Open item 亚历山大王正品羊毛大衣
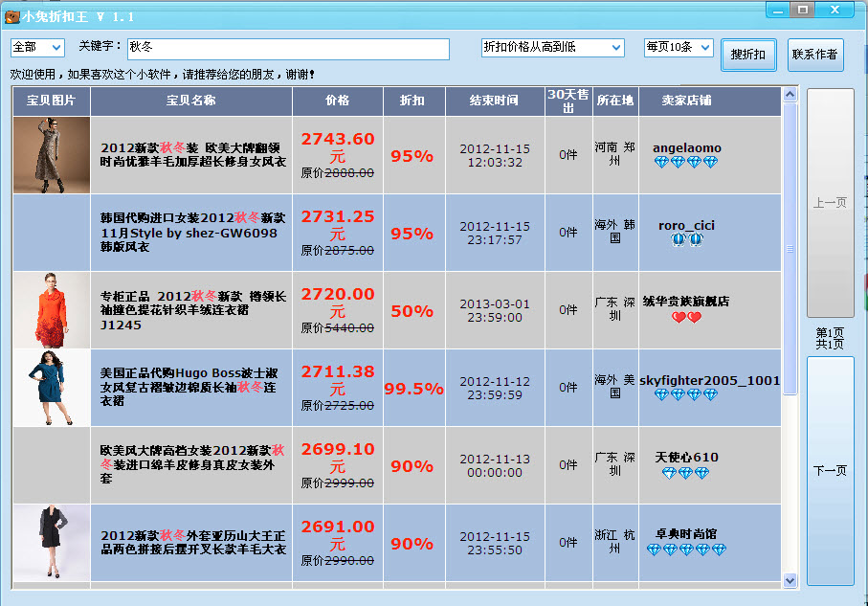 [x=193, y=542]
